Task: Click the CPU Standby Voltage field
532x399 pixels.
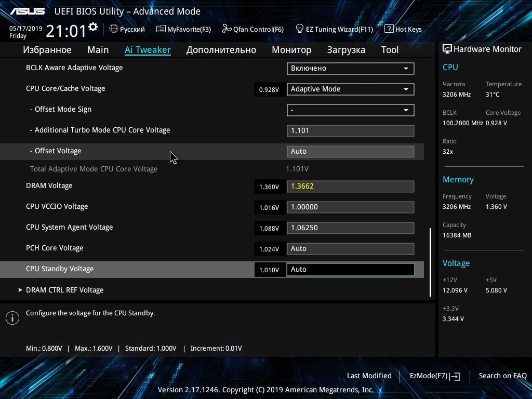Action: click(351, 270)
